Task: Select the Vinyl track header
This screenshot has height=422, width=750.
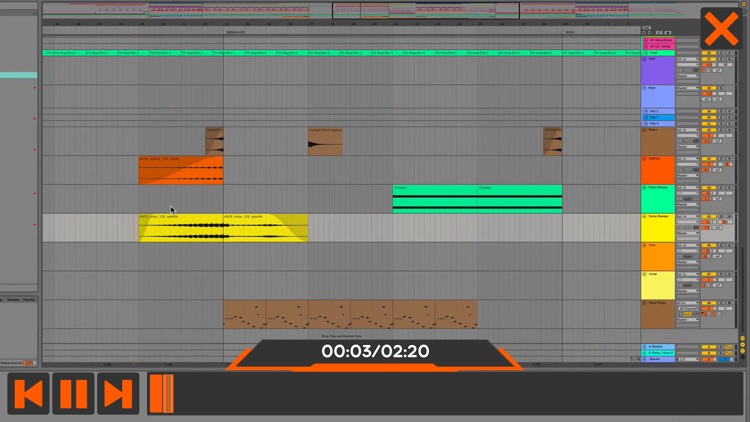Action: point(659,53)
